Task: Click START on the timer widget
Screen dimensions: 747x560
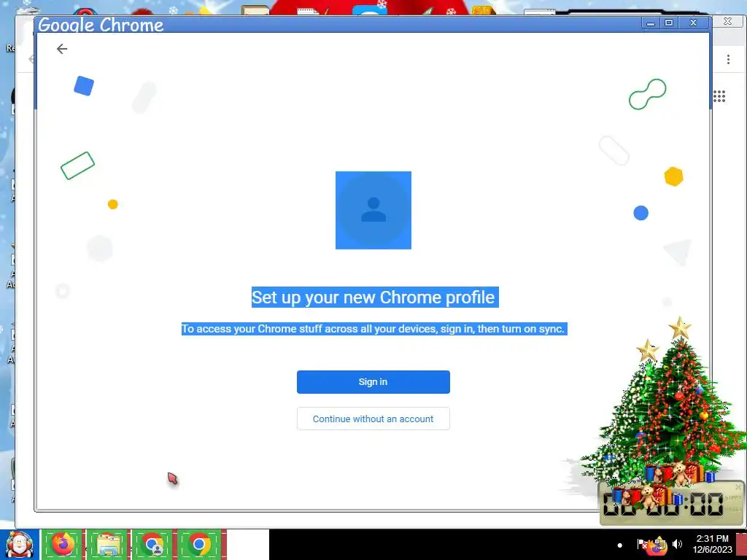Action: click(x=732, y=497)
